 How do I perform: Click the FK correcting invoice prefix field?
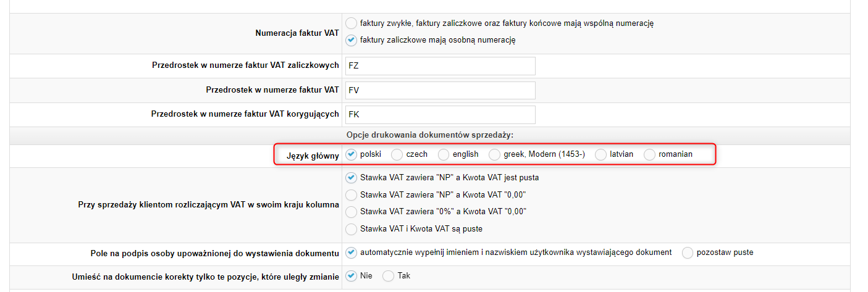pyautogui.click(x=440, y=115)
